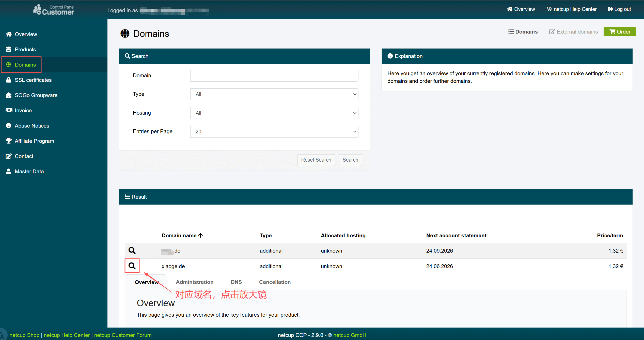
Task: Open the Invoice section in the sidebar
Action: pyautogui.click(x=23, y=111)
